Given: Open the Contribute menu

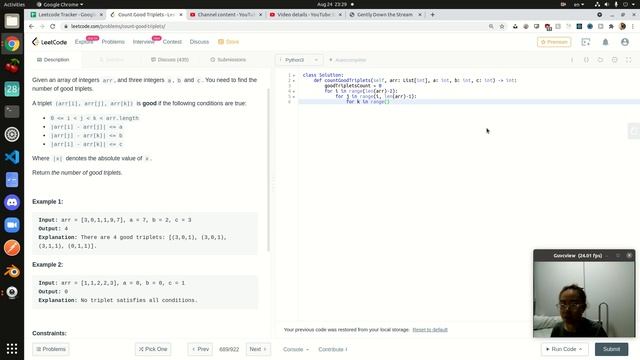Looking at the screenshot, I should click(x=333, y=349).
